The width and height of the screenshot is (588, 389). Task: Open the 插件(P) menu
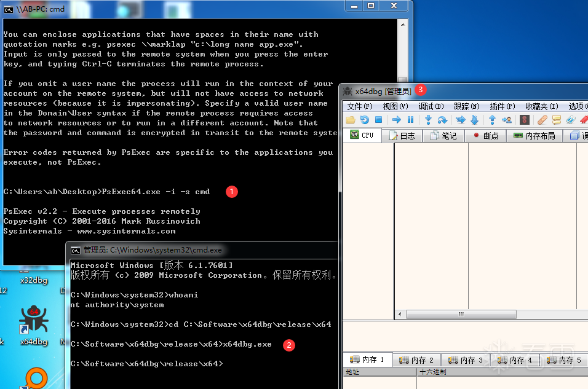502,106
